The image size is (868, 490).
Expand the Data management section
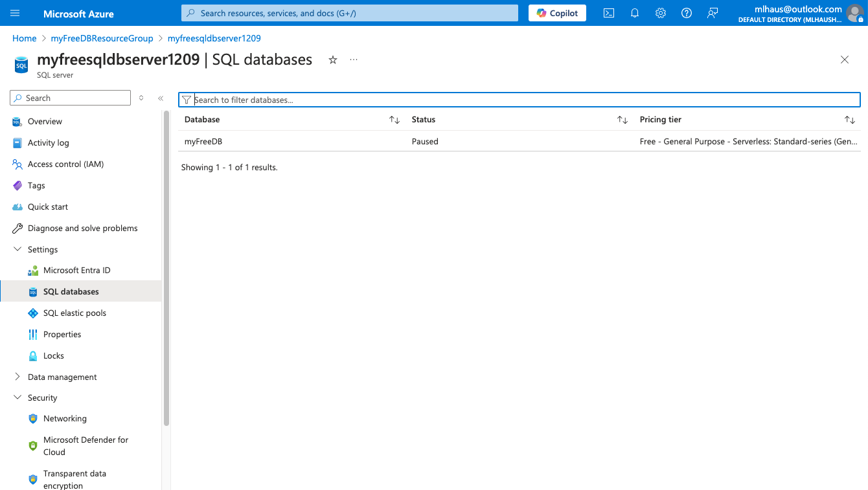coord(17,377)
